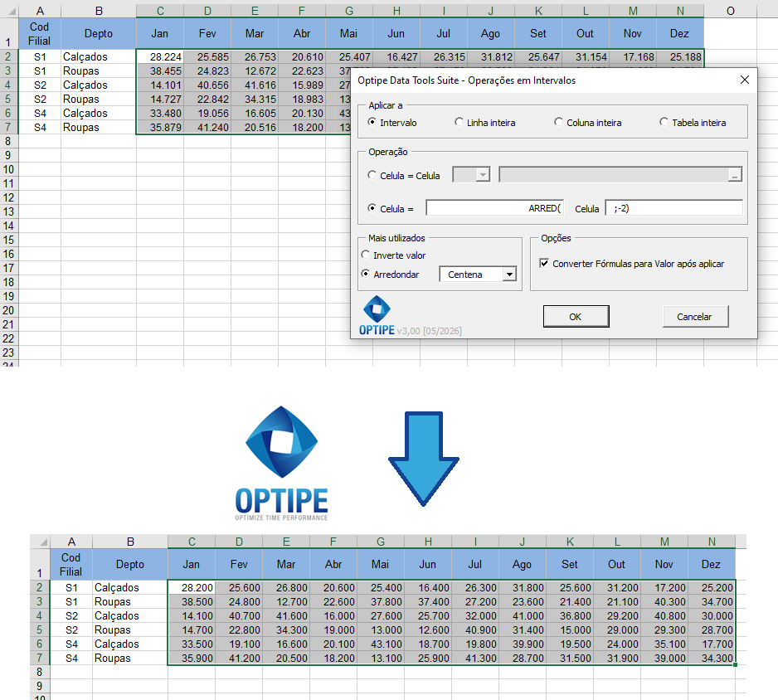Click the Optipe logo in the dialog
Viewport: 778px width, 700px height.
click(x=377, y=315)
